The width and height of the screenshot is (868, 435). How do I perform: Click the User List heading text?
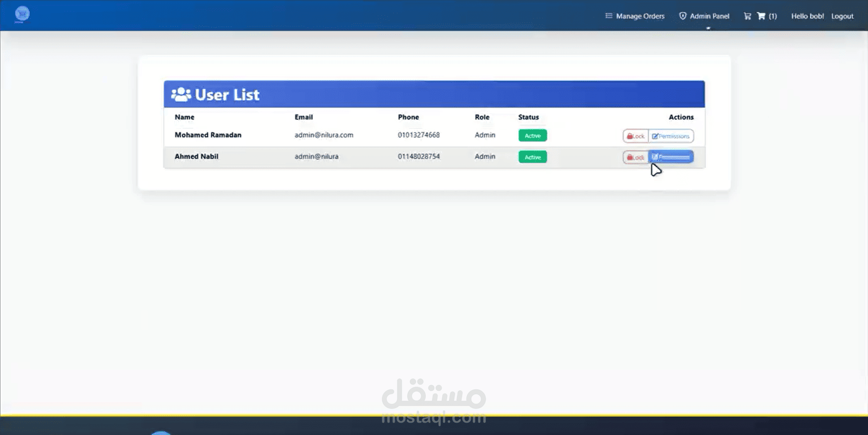click(227, 95)
